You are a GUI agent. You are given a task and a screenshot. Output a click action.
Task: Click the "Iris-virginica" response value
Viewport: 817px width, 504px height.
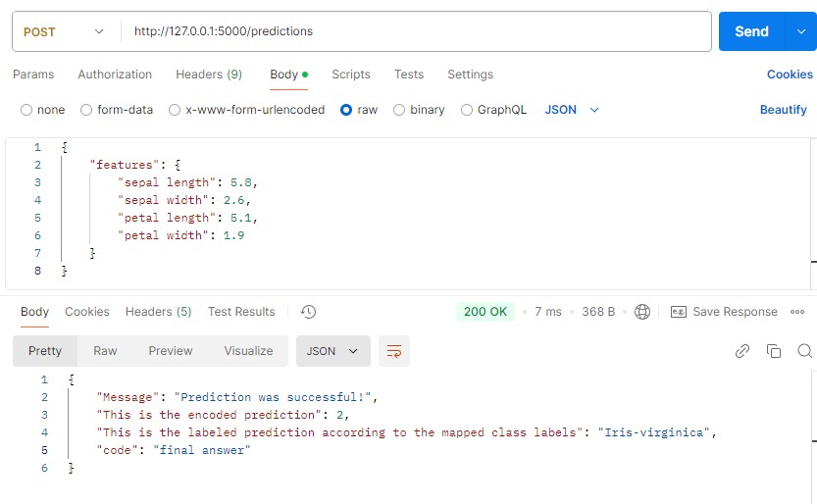(653, 432)
